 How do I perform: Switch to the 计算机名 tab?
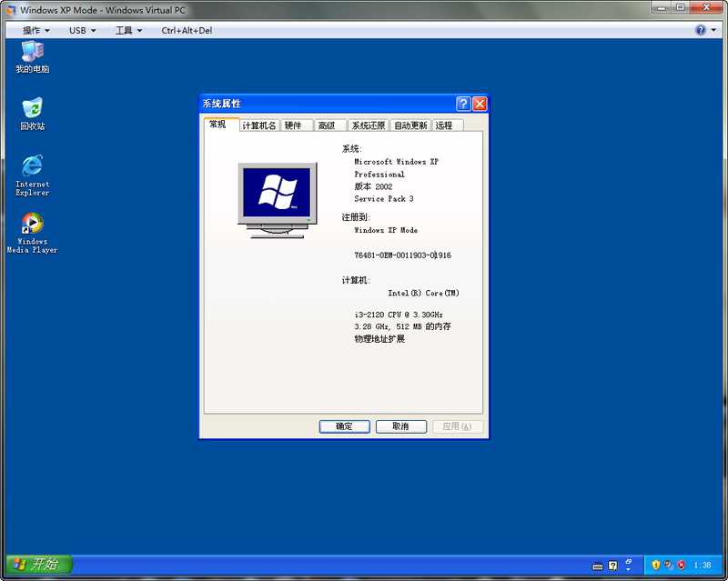259,125
